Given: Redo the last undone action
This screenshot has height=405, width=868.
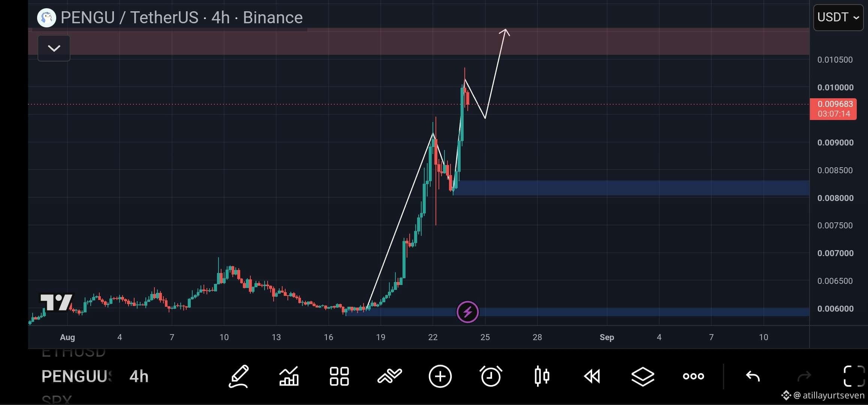Looking at the screenshot, I should 804,376.
